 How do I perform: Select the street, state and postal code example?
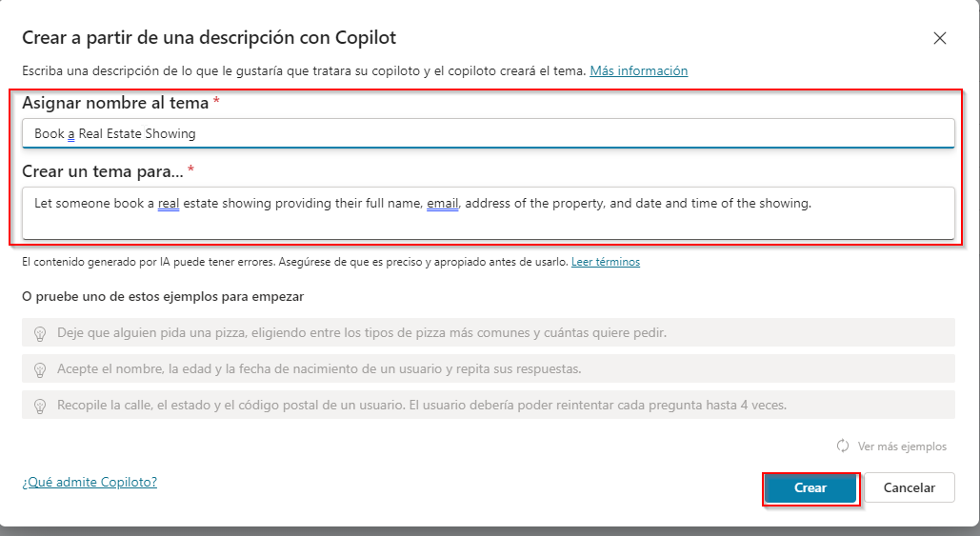coord(489,405)
